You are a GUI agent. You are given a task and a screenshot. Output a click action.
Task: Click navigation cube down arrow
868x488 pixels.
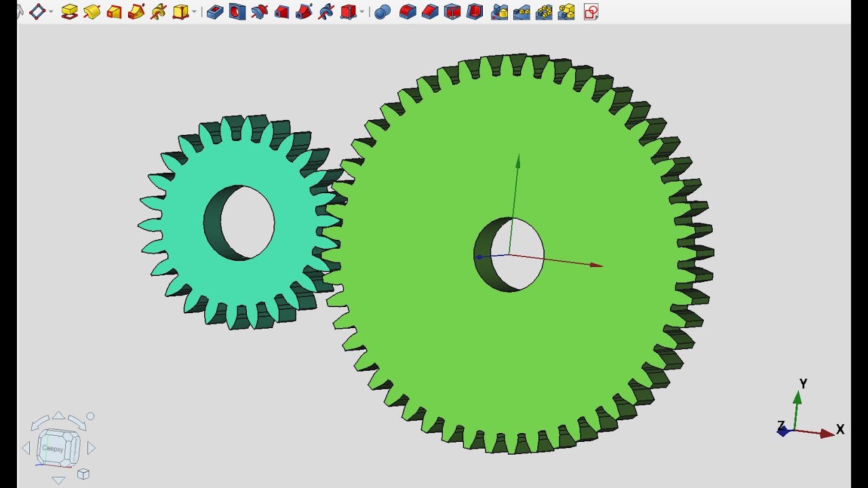coord(58,481)
